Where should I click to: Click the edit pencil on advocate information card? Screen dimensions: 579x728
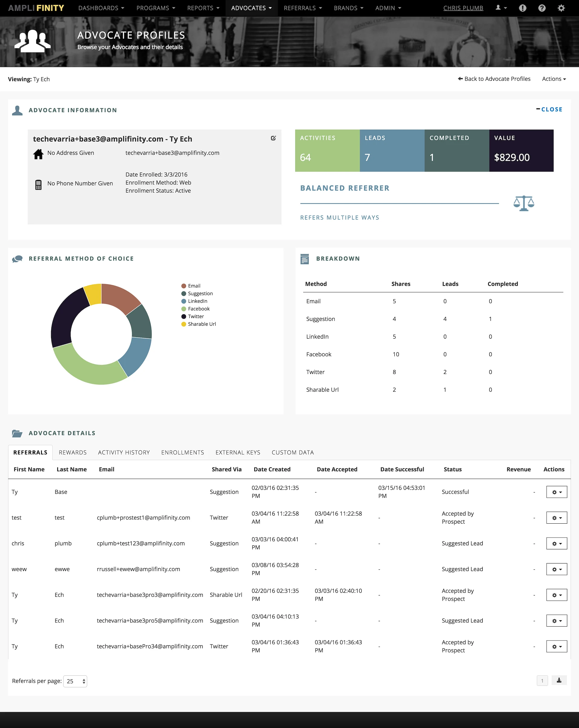pos(273,138)
